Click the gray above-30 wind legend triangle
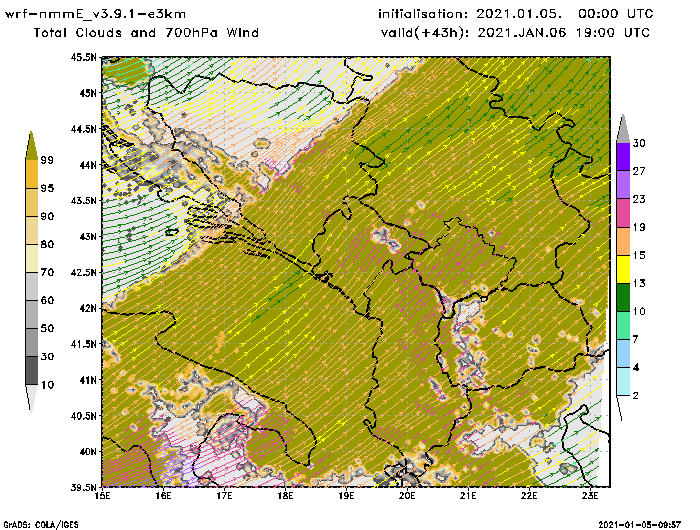 (623, 129)
